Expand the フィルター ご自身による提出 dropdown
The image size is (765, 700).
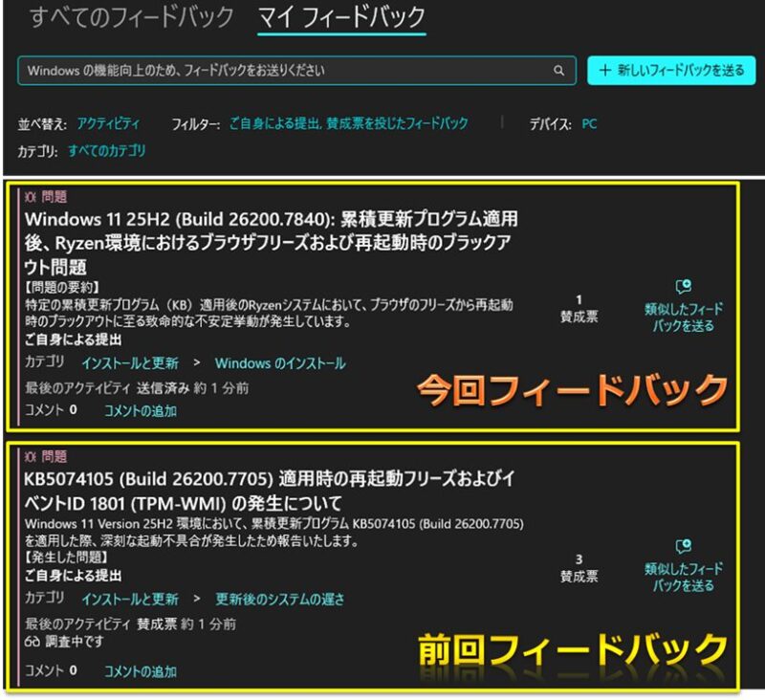point(348,123)
